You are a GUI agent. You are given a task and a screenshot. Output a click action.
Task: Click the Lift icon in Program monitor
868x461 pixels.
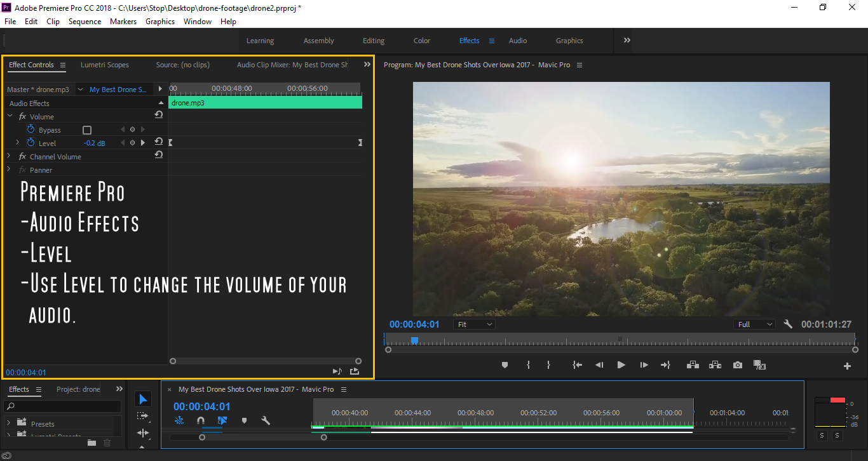coord(693,364)
